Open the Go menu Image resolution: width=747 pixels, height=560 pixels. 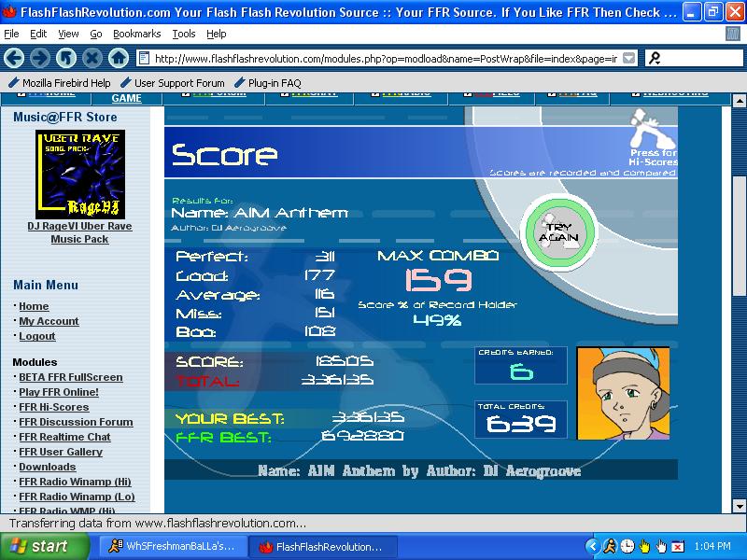[x=96, y=34]
